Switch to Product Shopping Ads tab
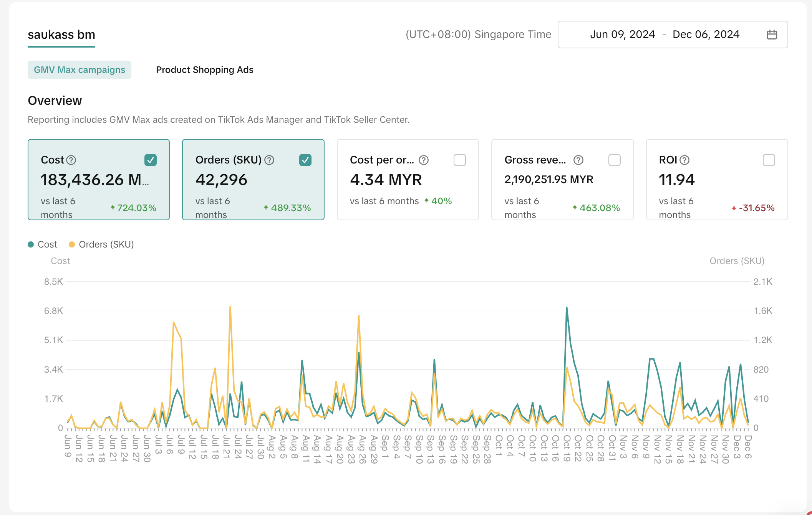This screenshot has width=812, height=515. pyautogui.click(x=204, y=70)
